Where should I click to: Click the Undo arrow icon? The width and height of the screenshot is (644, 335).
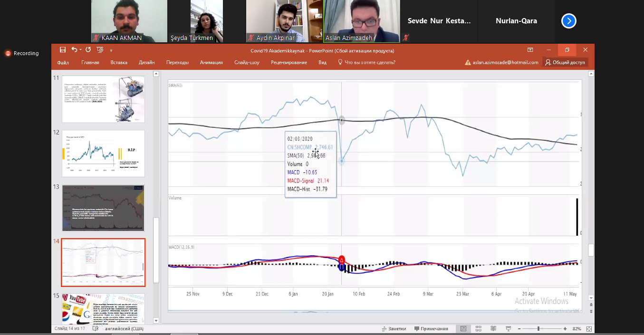pyautogui.click(x=74, y=50)
